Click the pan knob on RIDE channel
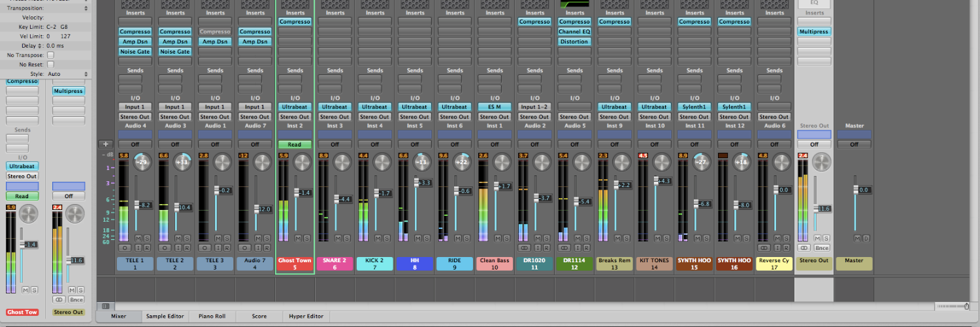 462,162
